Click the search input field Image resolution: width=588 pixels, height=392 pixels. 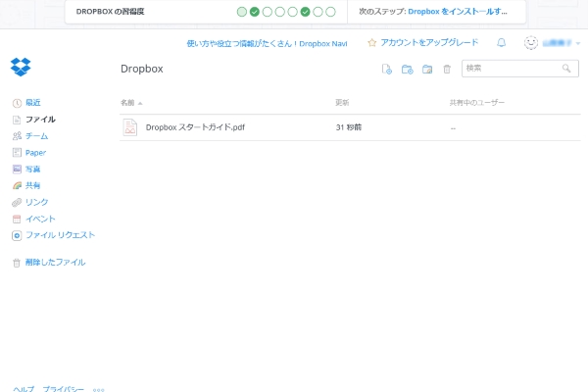tap(520, 69)
